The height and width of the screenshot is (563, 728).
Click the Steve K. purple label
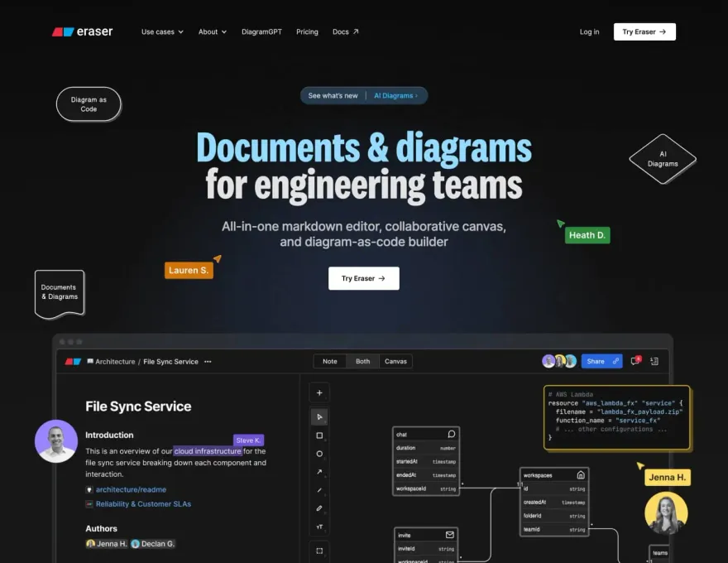click(x=248, y=440)
